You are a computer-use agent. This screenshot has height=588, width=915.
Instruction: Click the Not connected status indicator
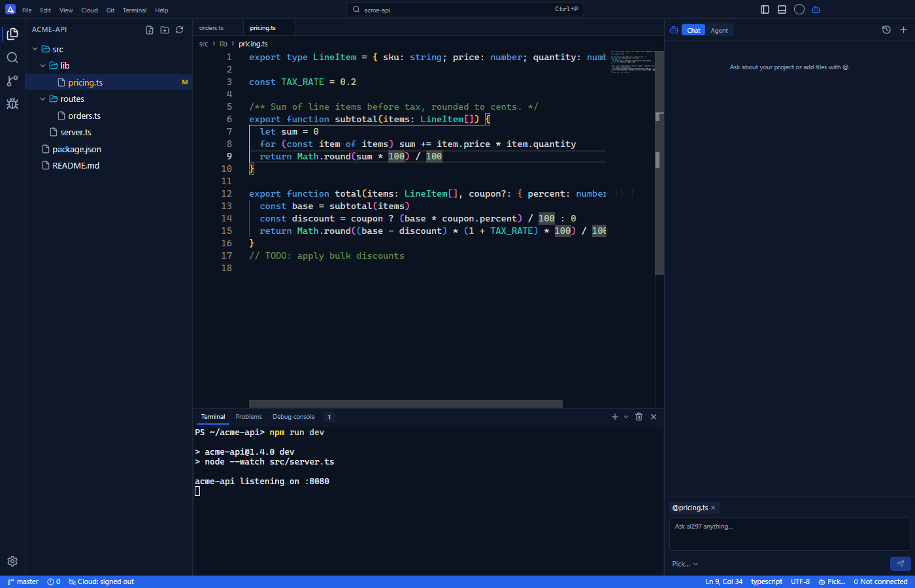pos(880,581)
